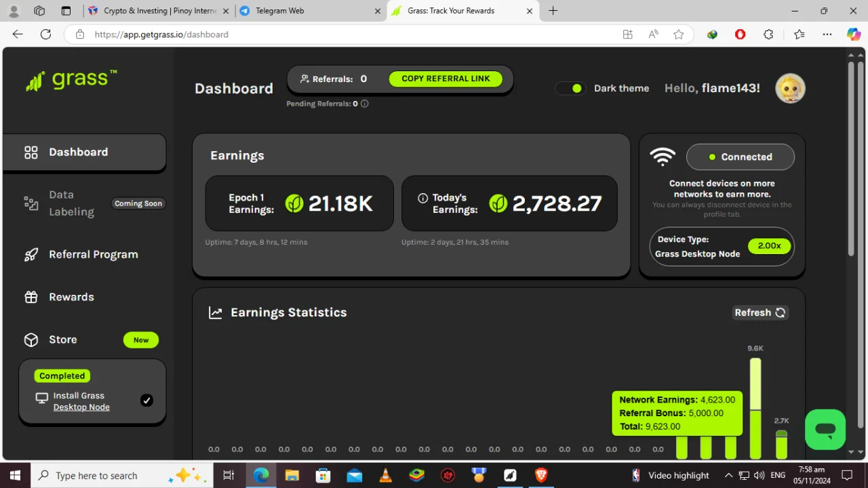The height and width of the screenshot is (488, 868).
Task: Open Task View in taskbar
Action: 229,476
